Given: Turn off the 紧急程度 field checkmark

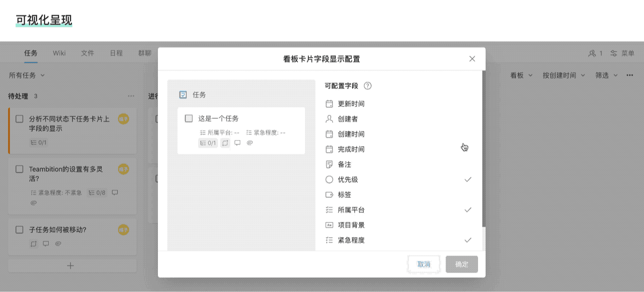Looking at the screenshot, I should point(468,240).
